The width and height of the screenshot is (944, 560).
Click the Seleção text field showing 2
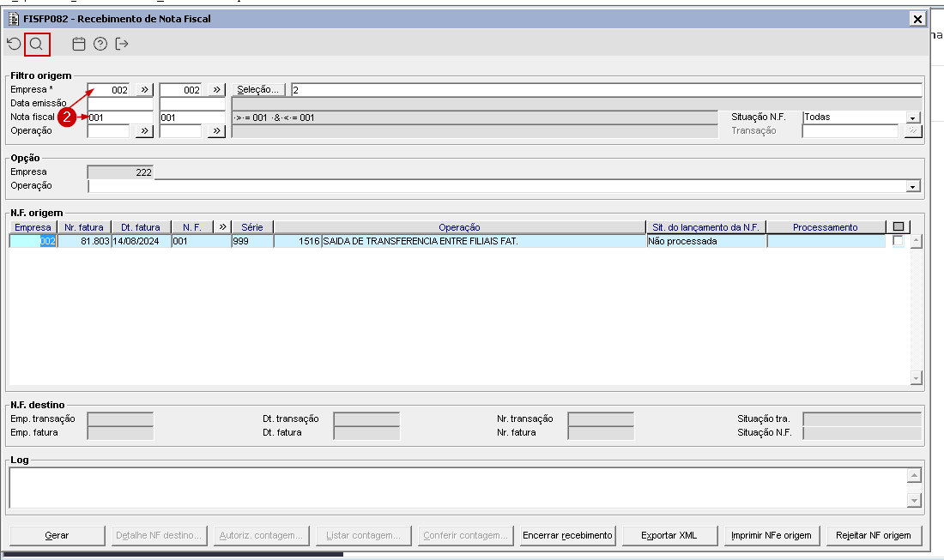click(x=607, y=90)
